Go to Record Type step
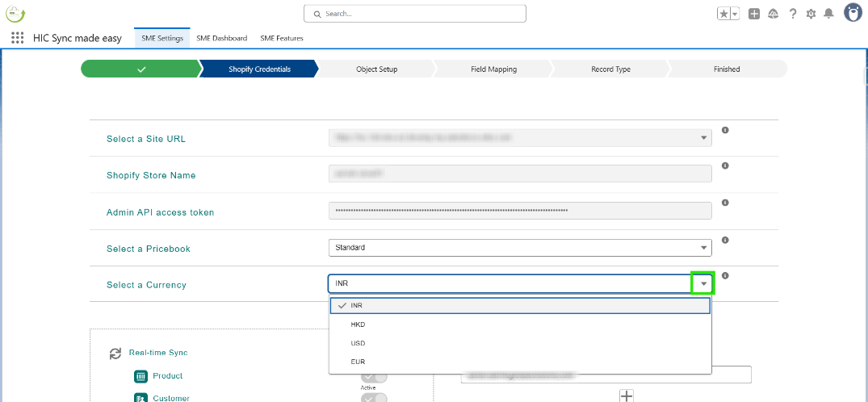The width and height of the screenshot is (868, 402). [610, 69]
